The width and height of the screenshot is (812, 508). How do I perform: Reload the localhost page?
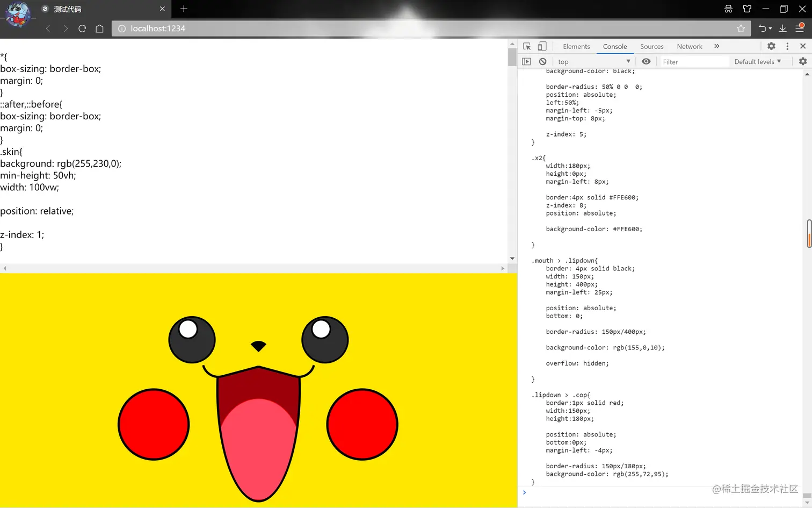tap(82, 28)
